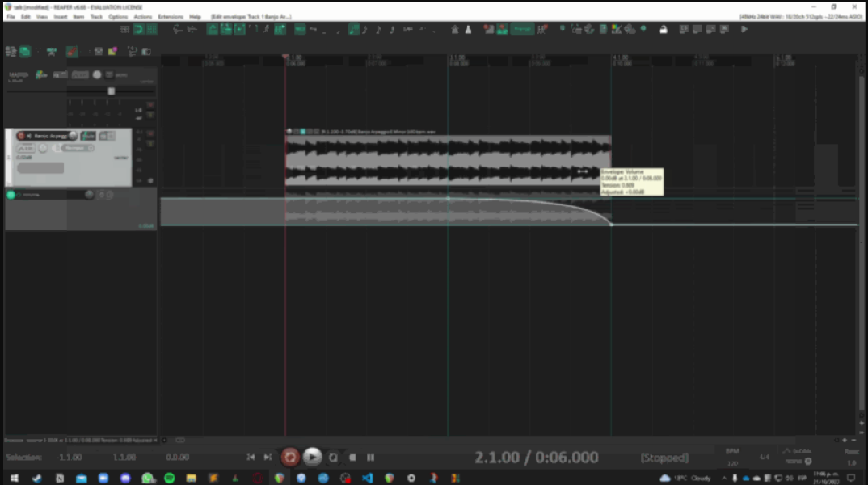Open the playback rate dropdown near the transport
This screenshot has height=485, width=868.
pyautogui.click(x=849, y=462)
